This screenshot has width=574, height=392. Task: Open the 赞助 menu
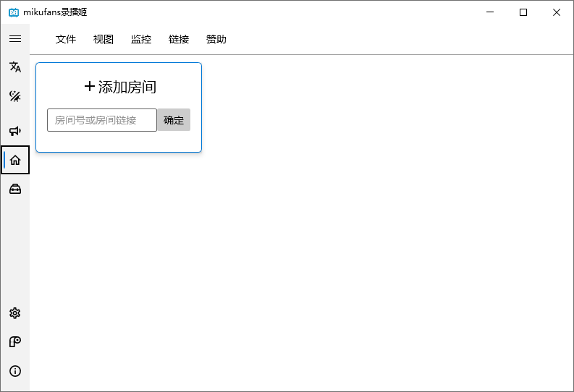(x=216, y=40)
